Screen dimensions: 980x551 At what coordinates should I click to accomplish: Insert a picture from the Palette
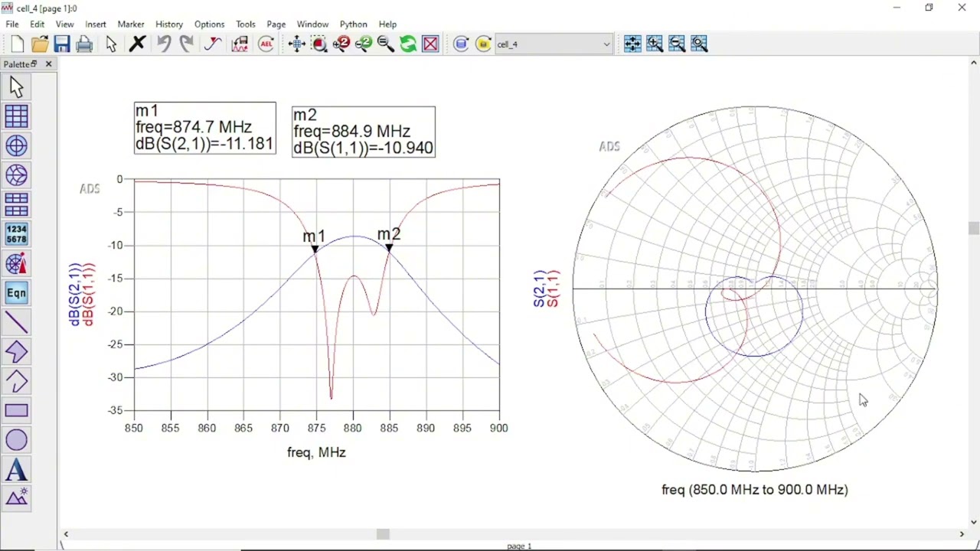click(16, 499)
